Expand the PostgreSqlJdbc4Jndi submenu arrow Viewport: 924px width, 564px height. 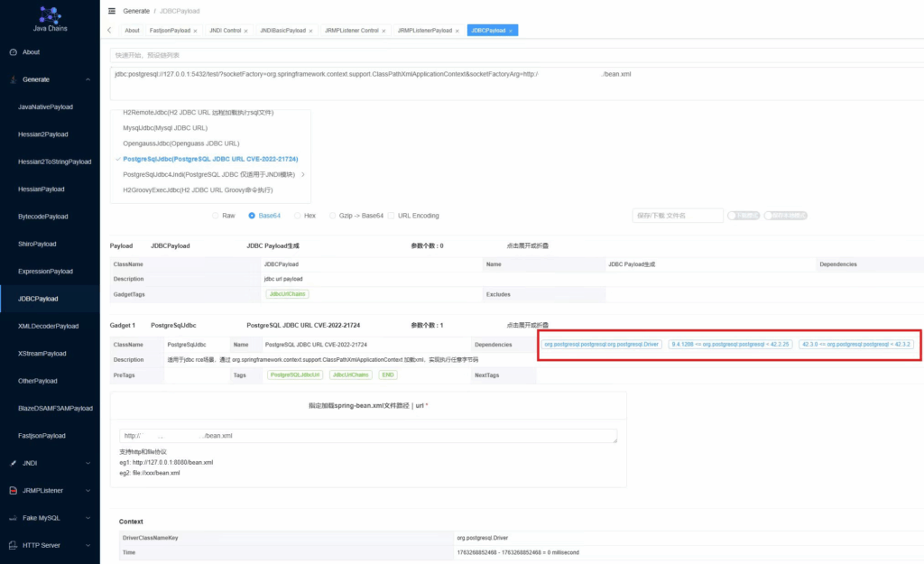tap(302, 174)
